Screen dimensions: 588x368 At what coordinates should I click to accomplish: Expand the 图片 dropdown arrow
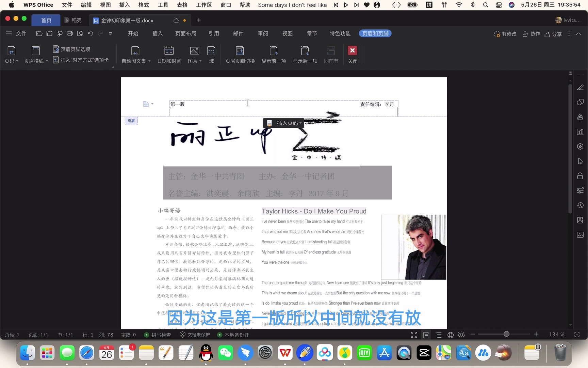click(200, 61)
